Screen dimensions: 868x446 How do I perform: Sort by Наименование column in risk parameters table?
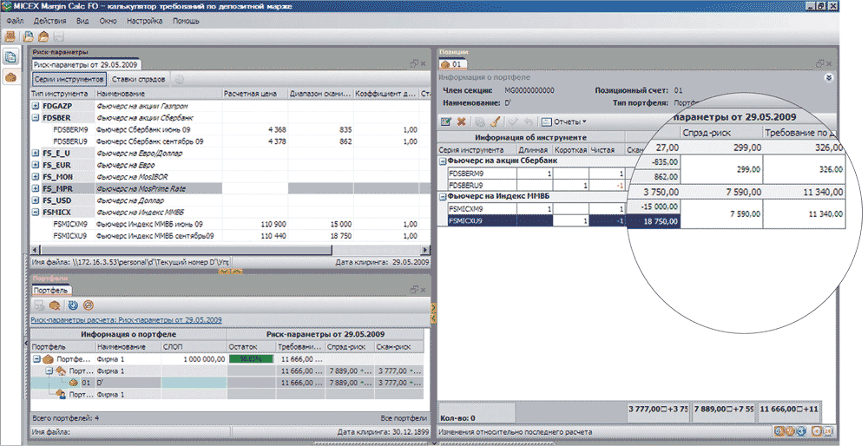158,94
